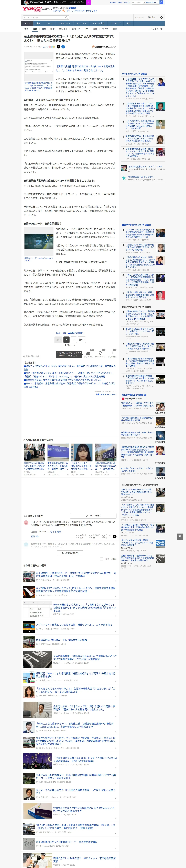The image size is (186, 868).
Task: Open the ライブ navigation tab
Action: coord(49,24)
